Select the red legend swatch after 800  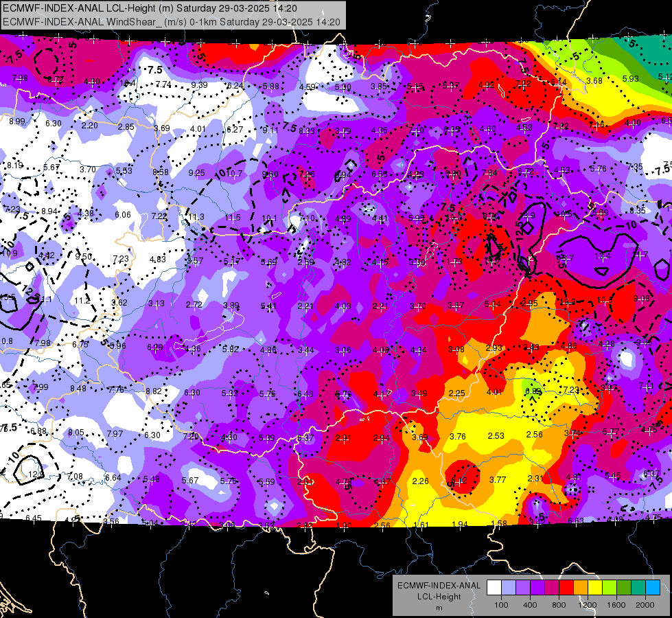(566, 587)
